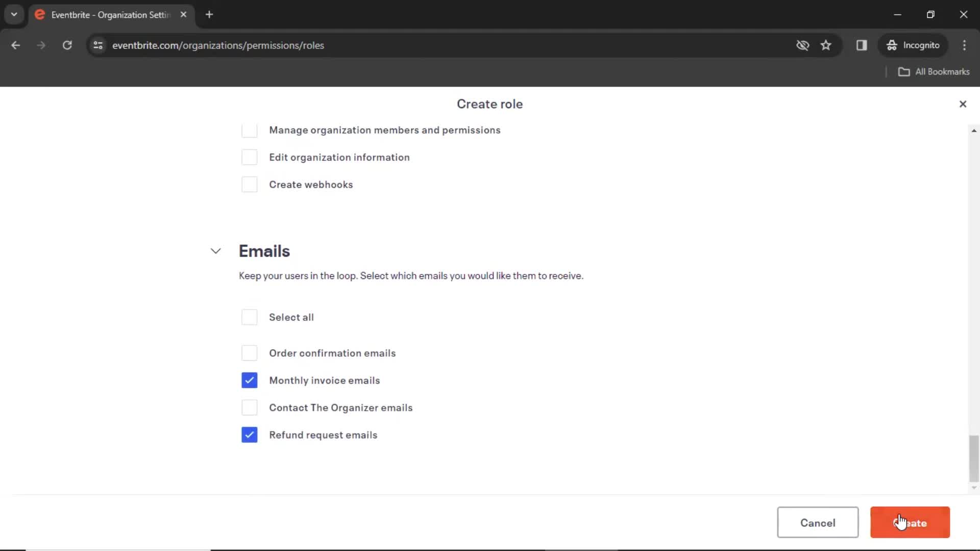Toggle the Monthly invoice emails checkbox

point(250,380)
